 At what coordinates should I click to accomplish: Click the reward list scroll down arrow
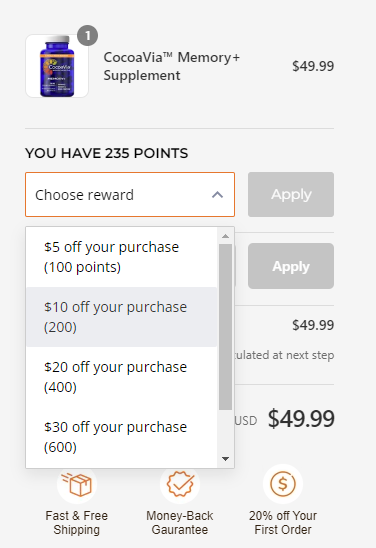point(225,459)
